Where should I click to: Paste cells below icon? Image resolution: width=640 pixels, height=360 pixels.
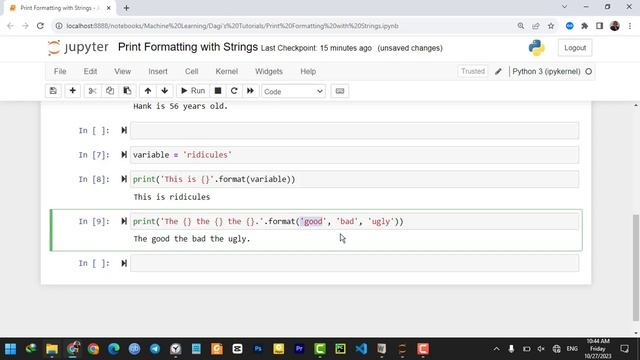point(127,91)
